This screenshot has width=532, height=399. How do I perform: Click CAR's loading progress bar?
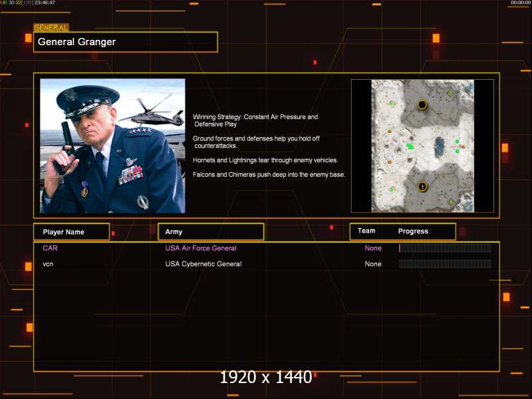click(x=445, y=248)
